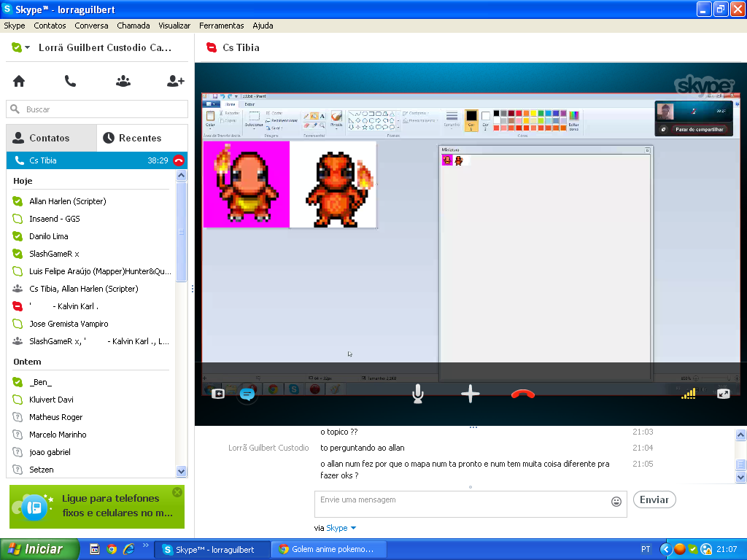
Task: Expand hidden tray icons with arrow button
Action: click(665, 549)
